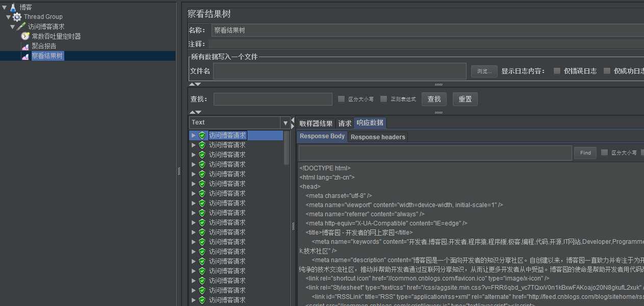Click the 重置 reset button
644x306 pixels.
(465, 99)
